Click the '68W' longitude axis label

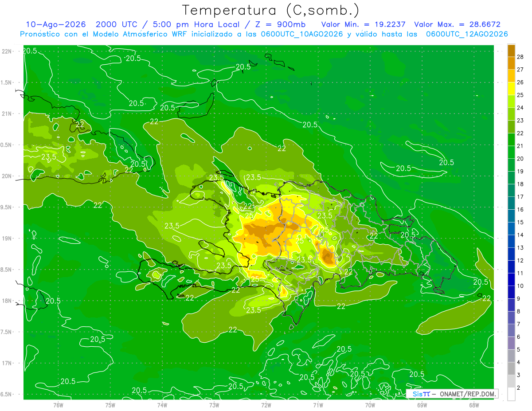pyautogui.click(x=474, y=405)
